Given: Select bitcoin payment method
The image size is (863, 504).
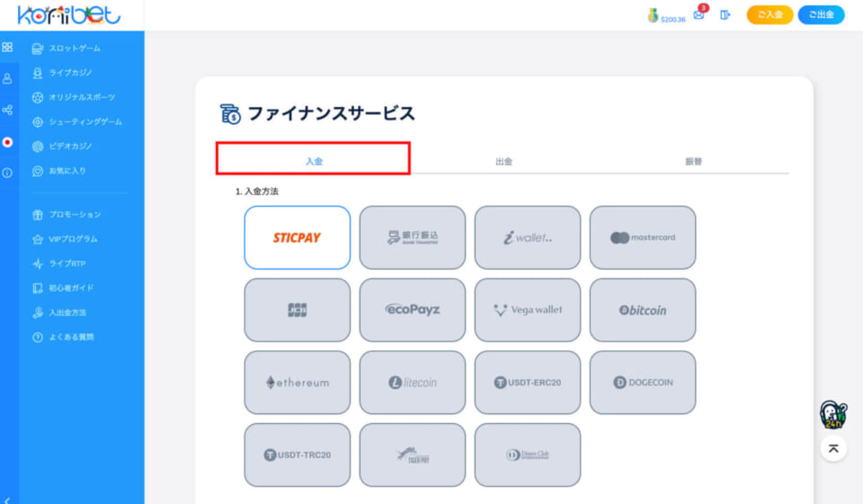Looking at the screenshot, I should 642,310.
